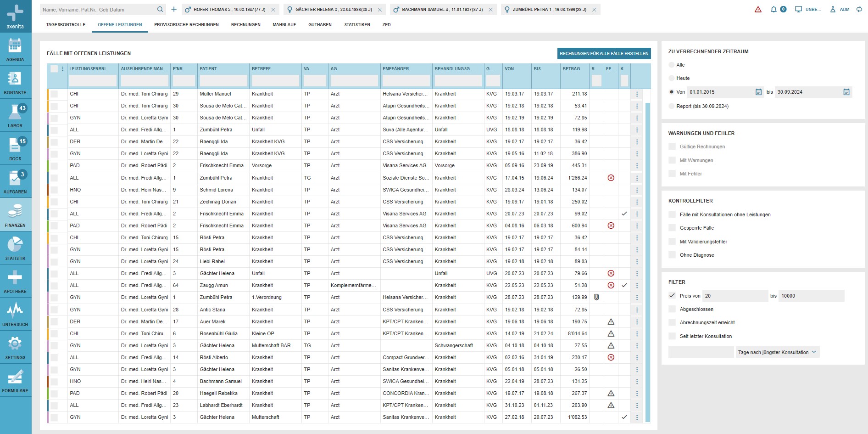Tick the 'Ohne Diagnose' checkbox

[x=672, y=255]
